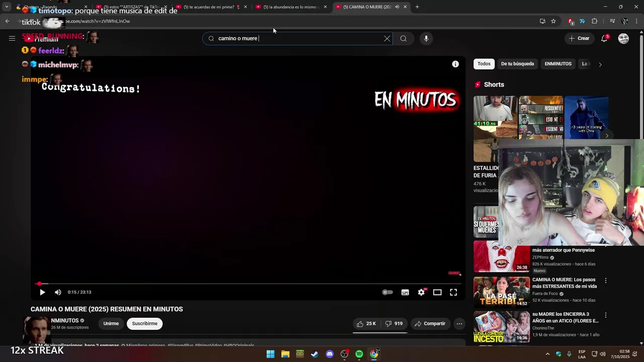Open options for su MADRE los ENCIERRA video

[x=606, y=315]
